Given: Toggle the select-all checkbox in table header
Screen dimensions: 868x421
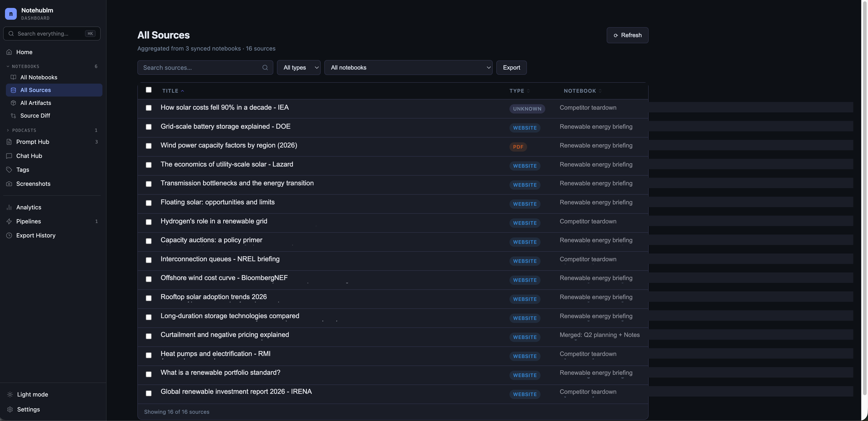Looking at the screenshot, I should (149, 90).
